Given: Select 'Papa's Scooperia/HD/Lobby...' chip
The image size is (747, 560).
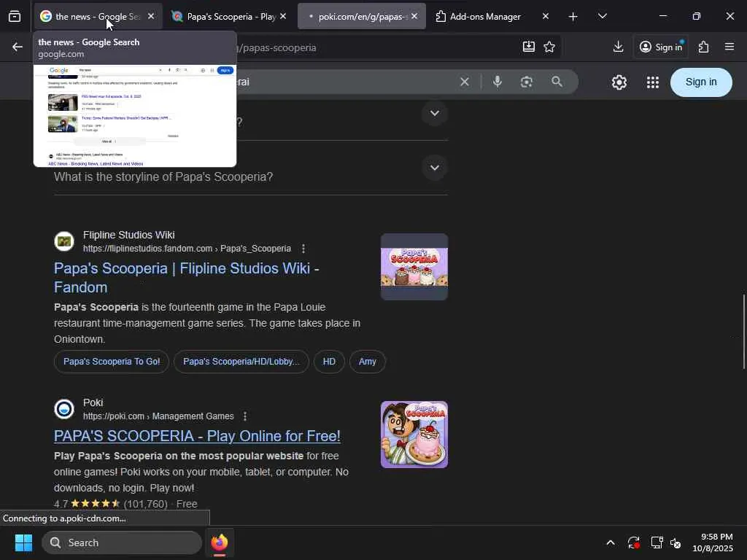Looking at the screenshot, I should (x=241, y=362).
